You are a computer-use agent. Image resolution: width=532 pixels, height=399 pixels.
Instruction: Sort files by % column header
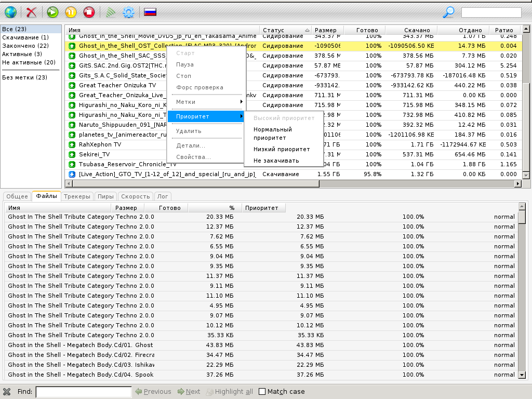[215, 208]
